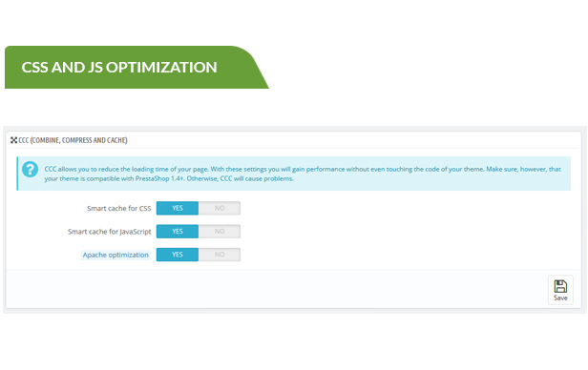Select the Smart cache for CSS label
The width and height of the screenshot is (588, 370).
119,208
